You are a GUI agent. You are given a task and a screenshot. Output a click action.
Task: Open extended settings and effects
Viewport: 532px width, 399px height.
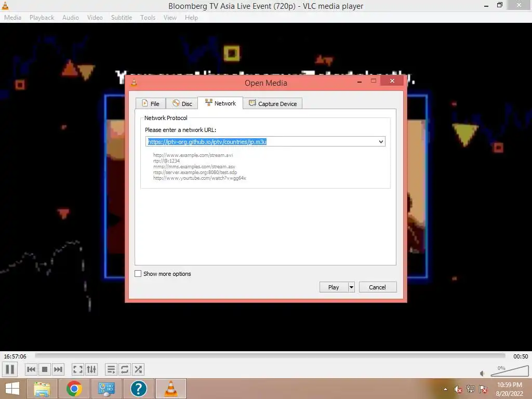coord(91,369)
